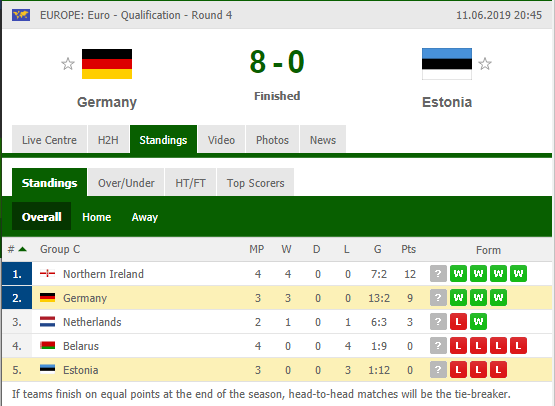Sort standings by the # column arrow

pos(23,249)
